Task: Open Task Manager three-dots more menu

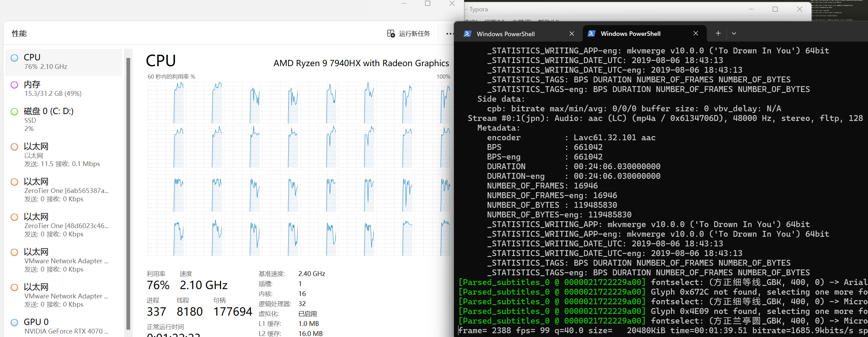Action: coord(449,34)
